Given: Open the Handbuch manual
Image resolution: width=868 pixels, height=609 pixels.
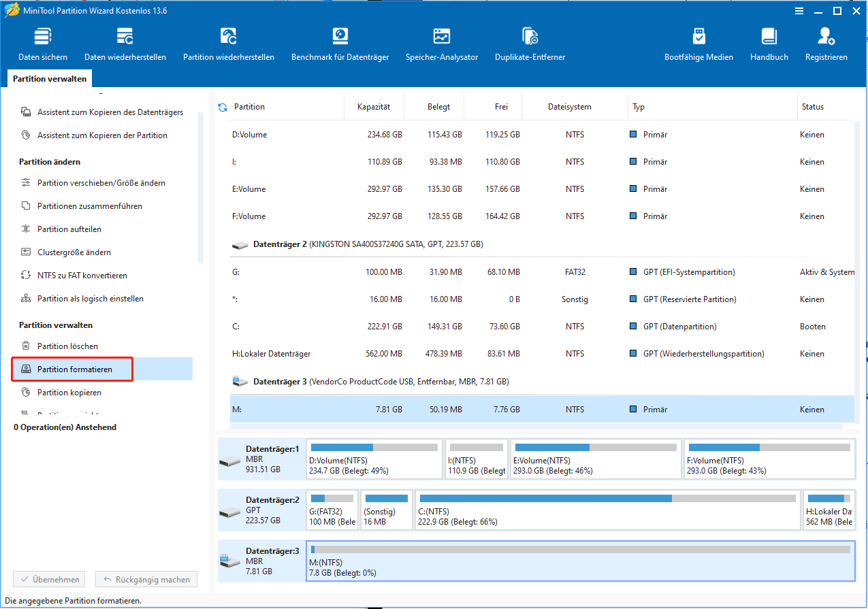Looking at the screenshot, I should (769, 45).
